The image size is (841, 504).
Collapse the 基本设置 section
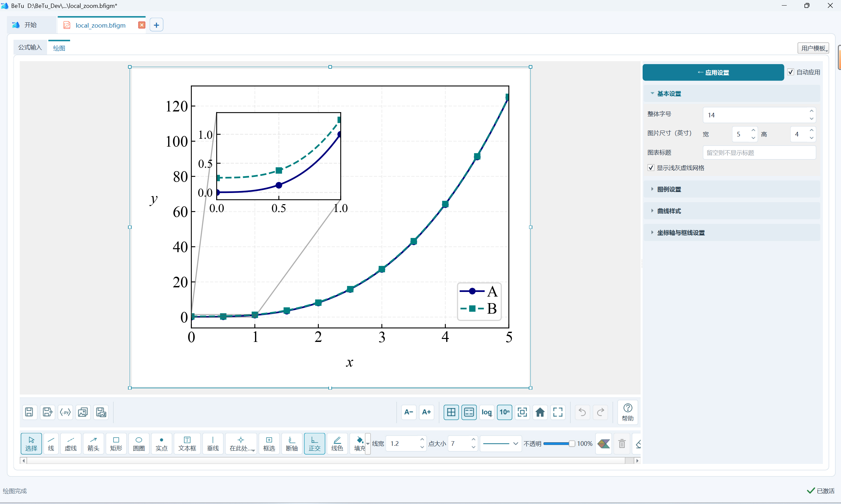point(731,93)
